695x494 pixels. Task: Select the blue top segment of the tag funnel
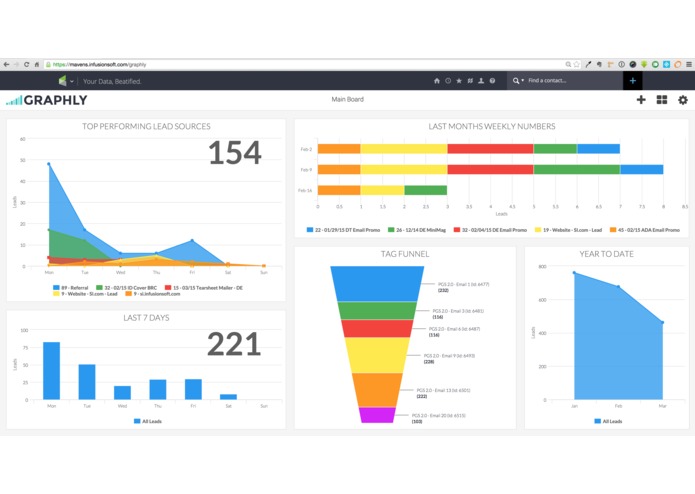point(377,284)
